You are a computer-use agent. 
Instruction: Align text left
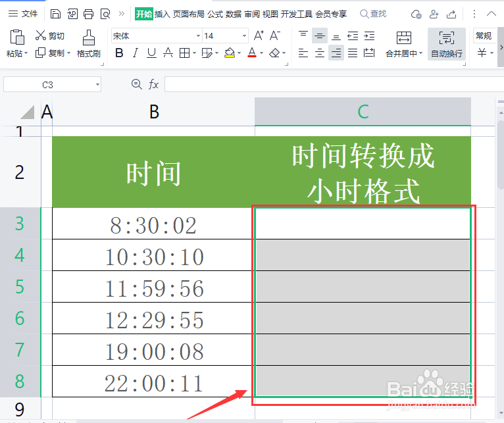[303, 53]
